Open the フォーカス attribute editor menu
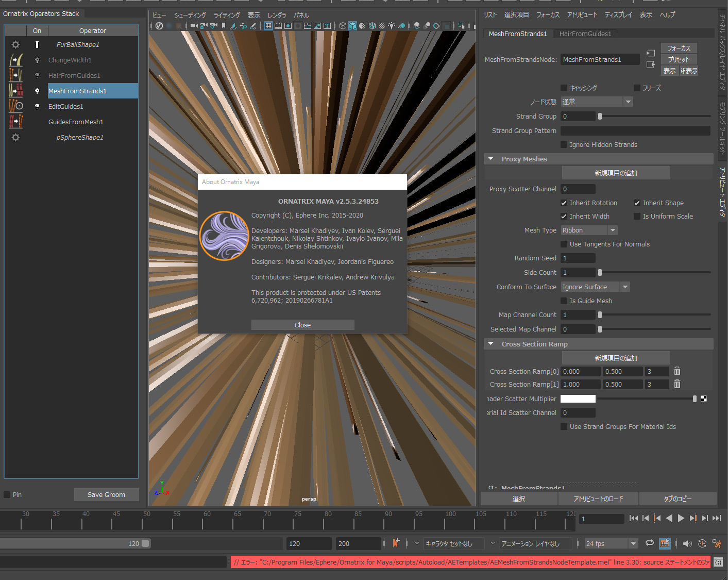Screen dimensions: 728x580 pyautogui.click(x=548, y=15)
